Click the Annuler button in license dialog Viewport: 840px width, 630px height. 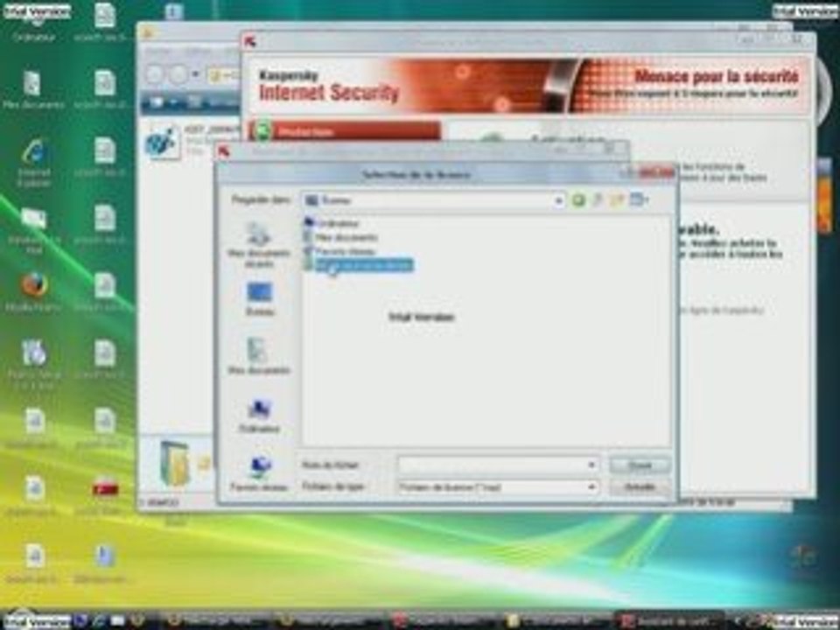point(640,487)
